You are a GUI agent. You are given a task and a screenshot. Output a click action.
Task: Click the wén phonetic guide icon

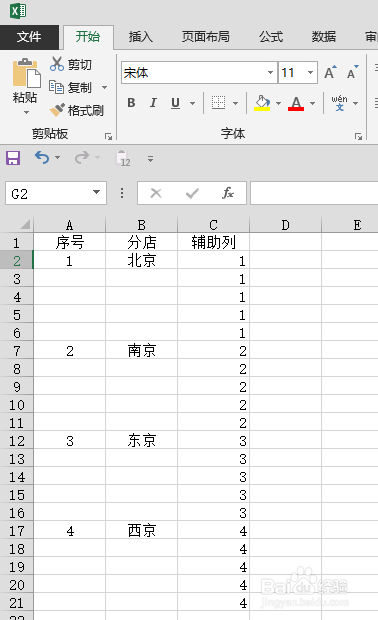[340, 103]
